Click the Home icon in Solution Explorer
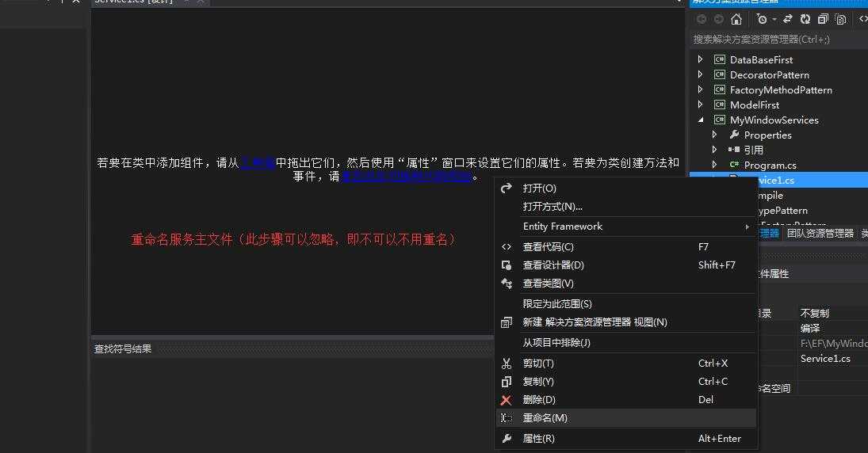Image resolution: width=868 pixels, height=453 pixels. pyautogui.click(x=736, y=19)
